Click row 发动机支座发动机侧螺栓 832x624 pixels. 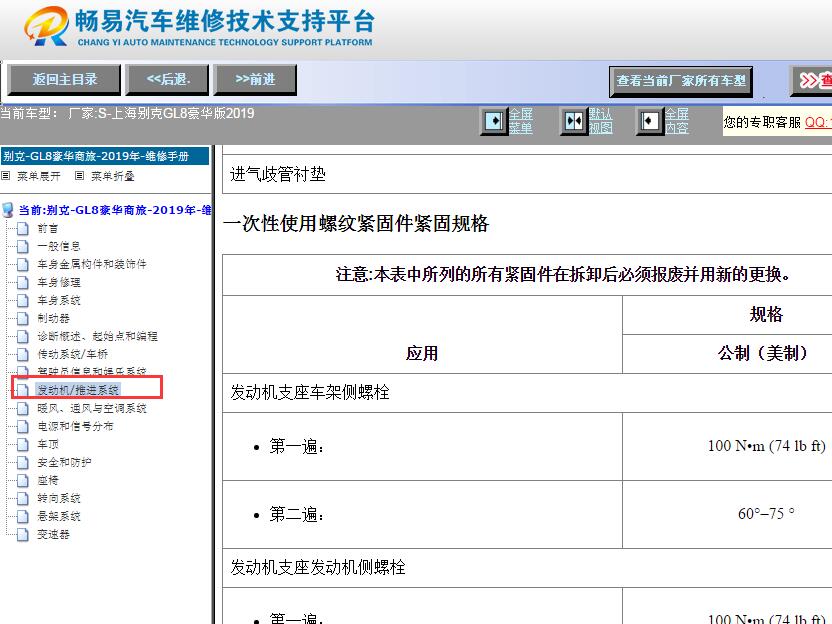tap(527, 568)
